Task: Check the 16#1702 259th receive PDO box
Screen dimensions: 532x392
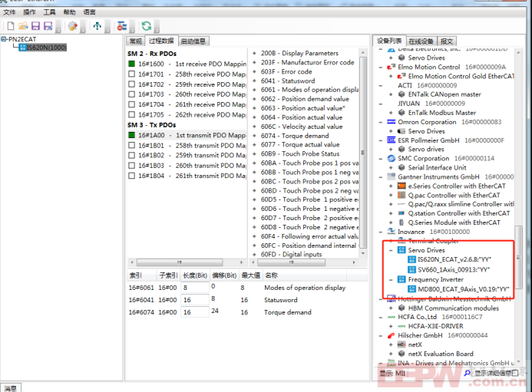Action: tap(131, 84)
